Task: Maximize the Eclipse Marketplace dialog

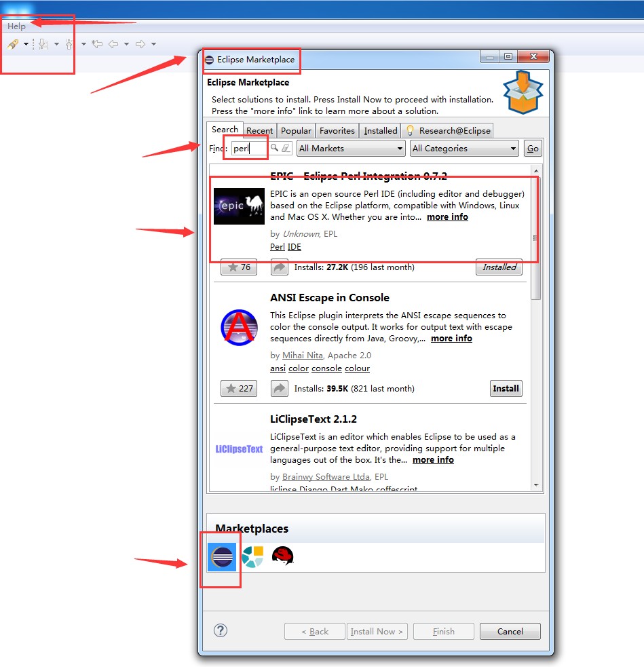Action: coord(508,56)
